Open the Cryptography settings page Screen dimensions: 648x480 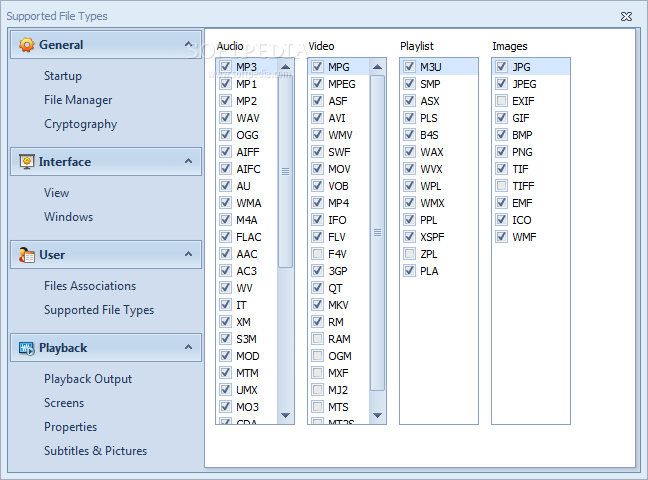[x=81, y=124]
